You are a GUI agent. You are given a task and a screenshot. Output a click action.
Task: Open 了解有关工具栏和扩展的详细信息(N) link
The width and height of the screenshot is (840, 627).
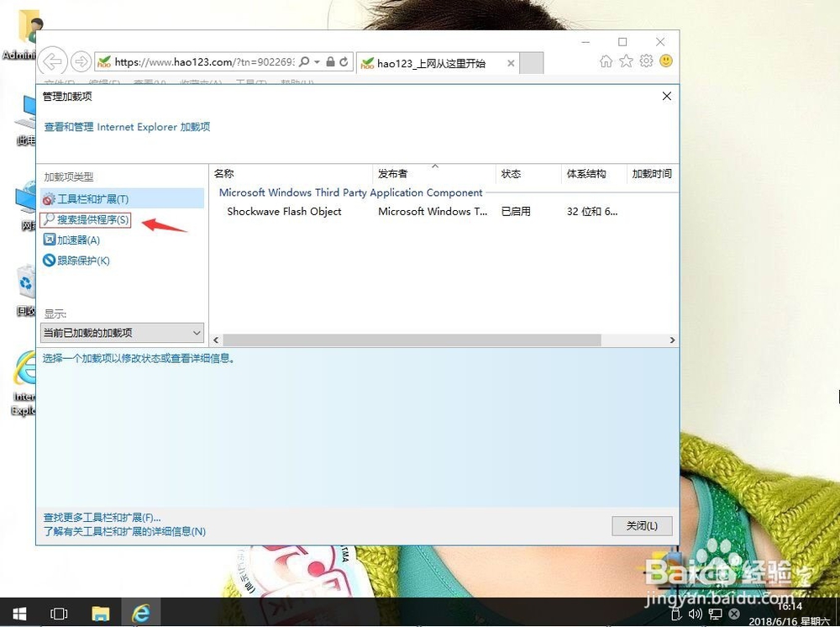pos(124,532)
